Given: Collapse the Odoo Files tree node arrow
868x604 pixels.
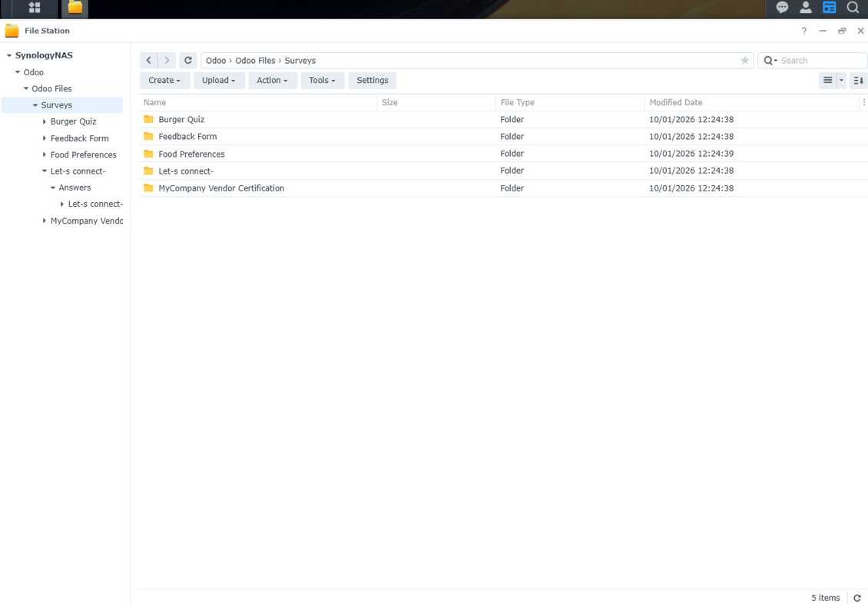Looking at the screenshot, I should tap(26, 88).
